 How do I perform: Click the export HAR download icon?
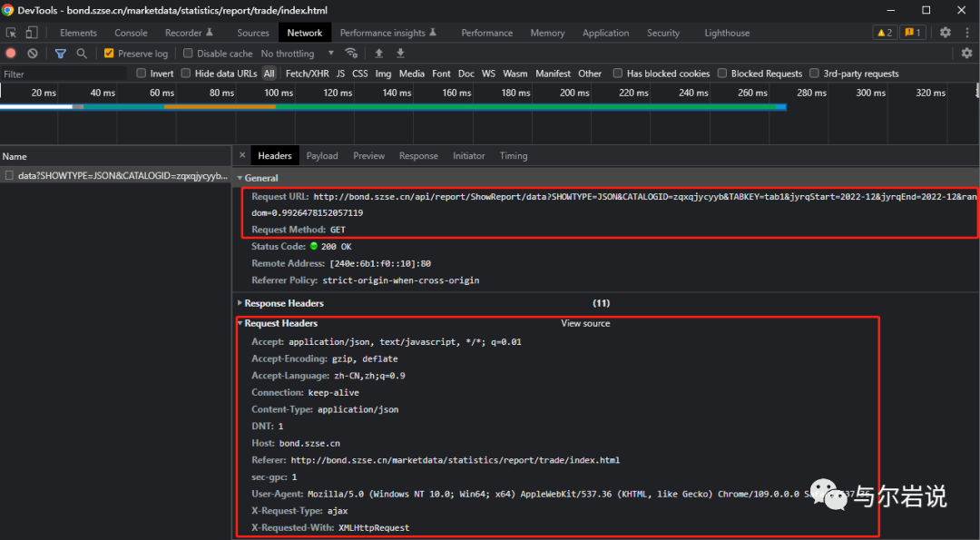(401, 54)
